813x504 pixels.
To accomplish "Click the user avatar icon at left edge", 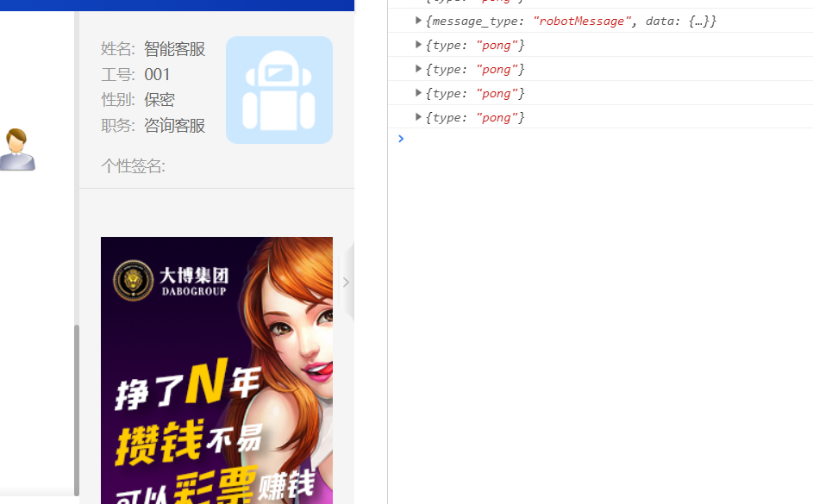I will coord(16,149).
